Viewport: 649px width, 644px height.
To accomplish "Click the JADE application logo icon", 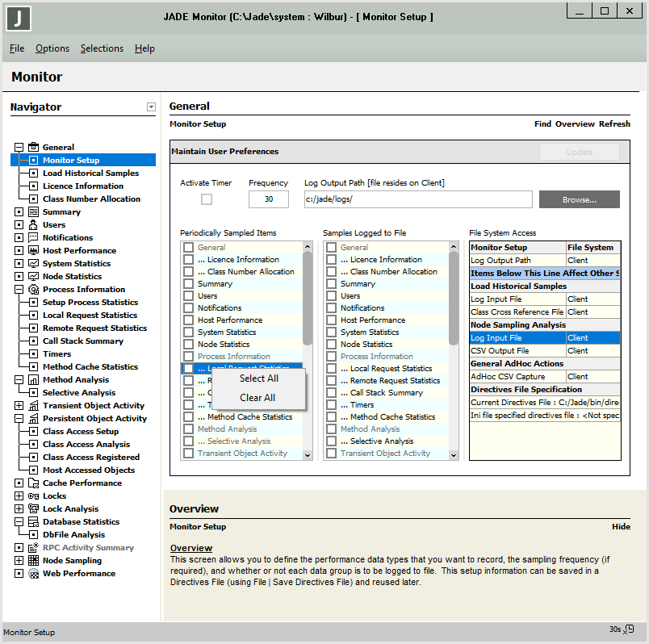I will tap(19, 19).
